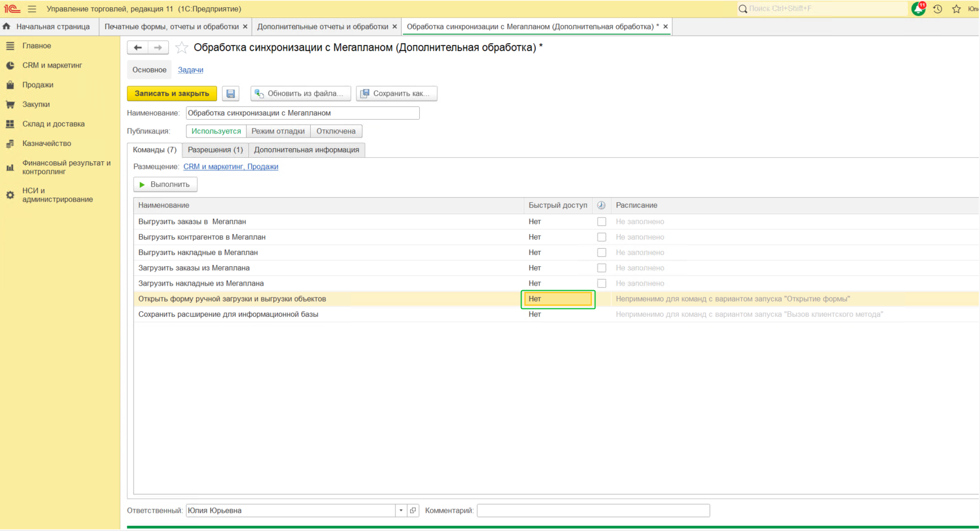Toggle schedule checkbox for Загрузить накладные
This screenshot has height=531, width=980.
pos(602,283)
